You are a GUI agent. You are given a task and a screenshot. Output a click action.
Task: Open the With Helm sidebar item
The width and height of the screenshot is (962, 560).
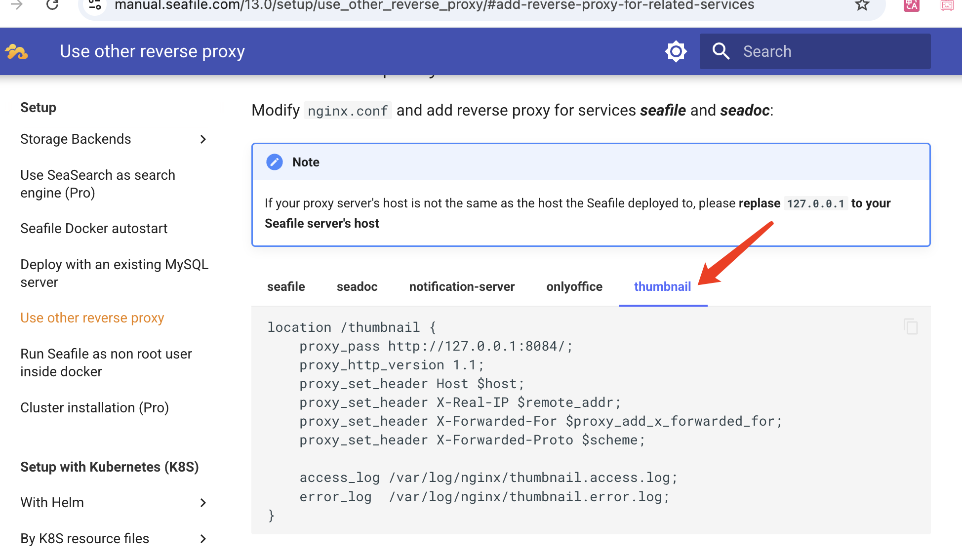[52, 503]
